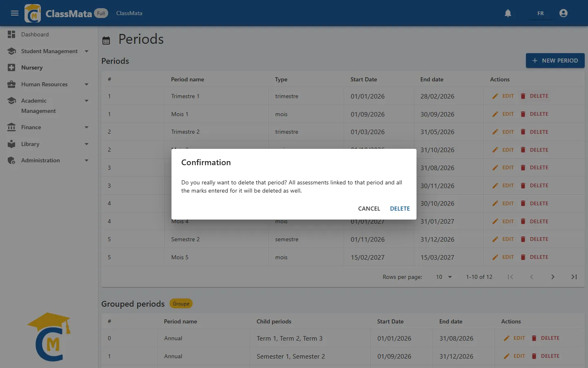Screen dimensions: 588x368
Task: Click the trash icon in Mois 5 row
Action: (x=523, y=257)
